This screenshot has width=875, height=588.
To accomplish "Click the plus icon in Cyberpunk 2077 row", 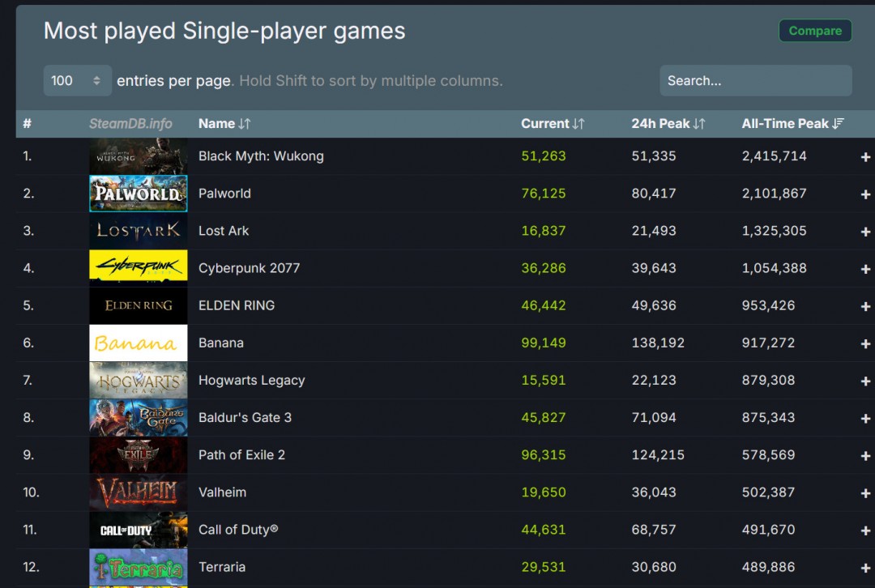I will point(865,269).
